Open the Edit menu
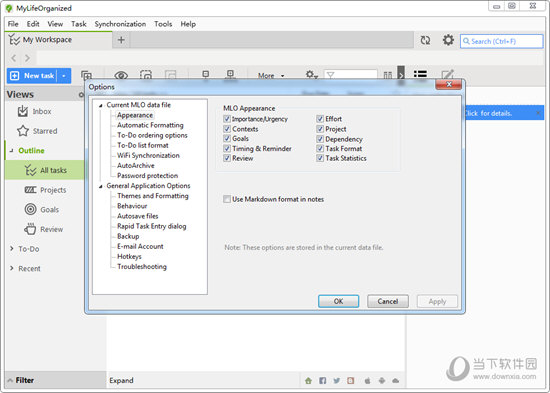Viewport: 550px width, 393px height. 33,24
